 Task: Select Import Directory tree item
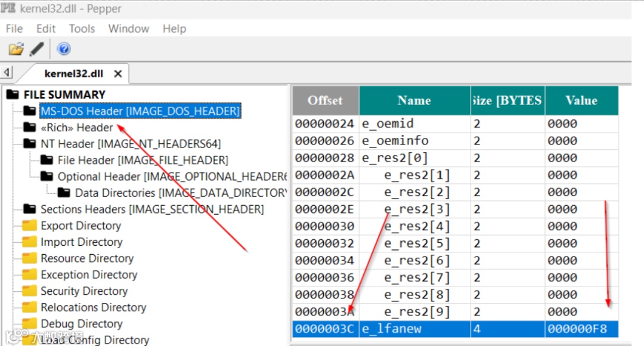pyautogui.click(x=81, y=242)
